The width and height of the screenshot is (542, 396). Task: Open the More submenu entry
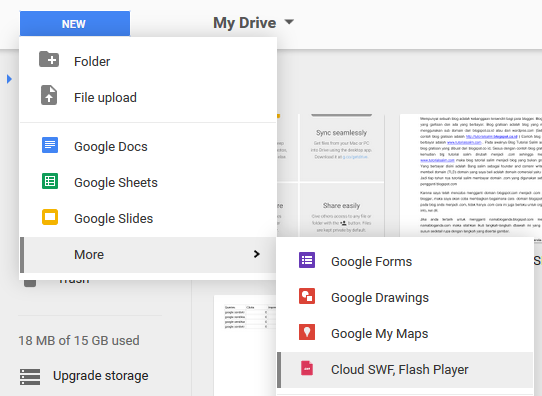pos(148,255)
